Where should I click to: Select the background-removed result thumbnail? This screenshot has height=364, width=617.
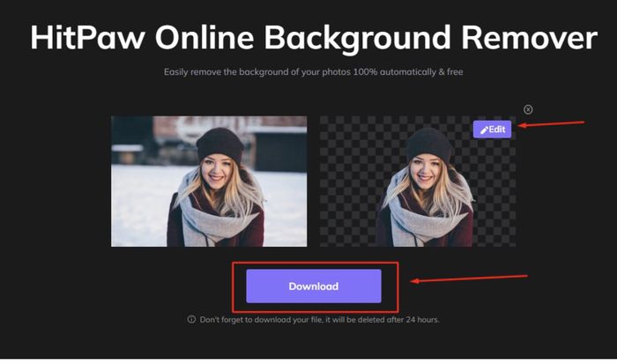coord(418,182)
